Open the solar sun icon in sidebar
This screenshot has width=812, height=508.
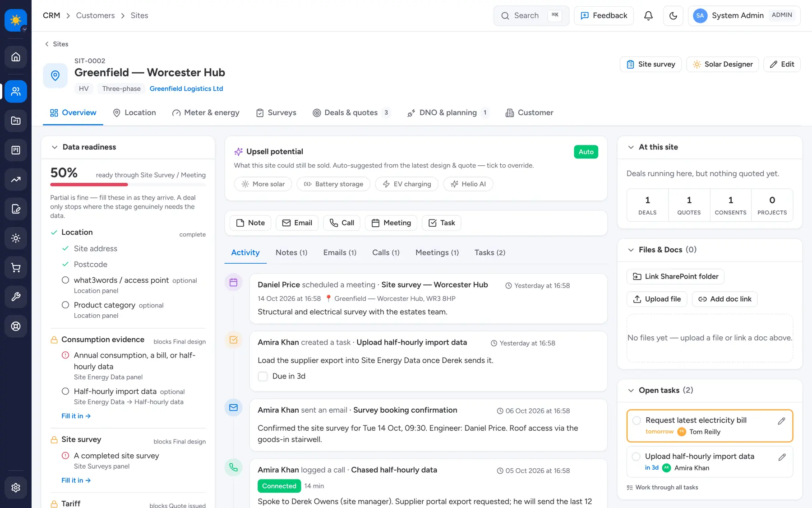click(x=16, y=238)
